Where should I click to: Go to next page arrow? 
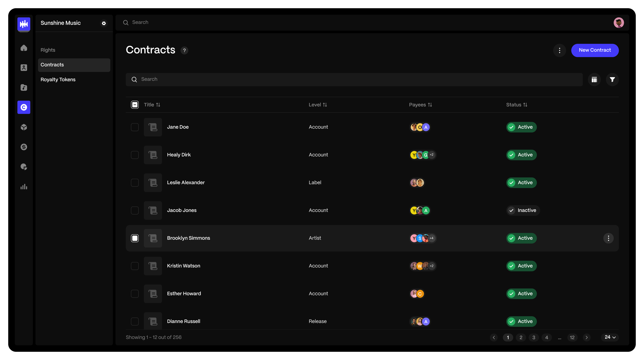[586, 337]
